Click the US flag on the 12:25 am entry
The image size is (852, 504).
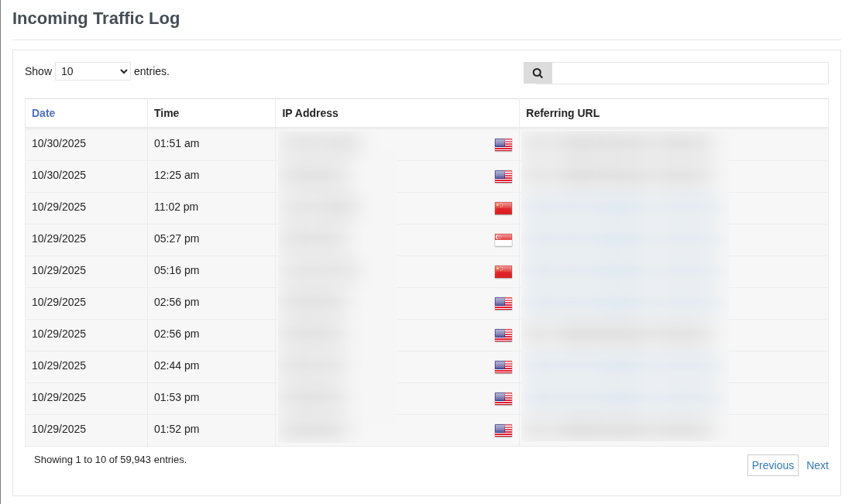pos(503,176)
